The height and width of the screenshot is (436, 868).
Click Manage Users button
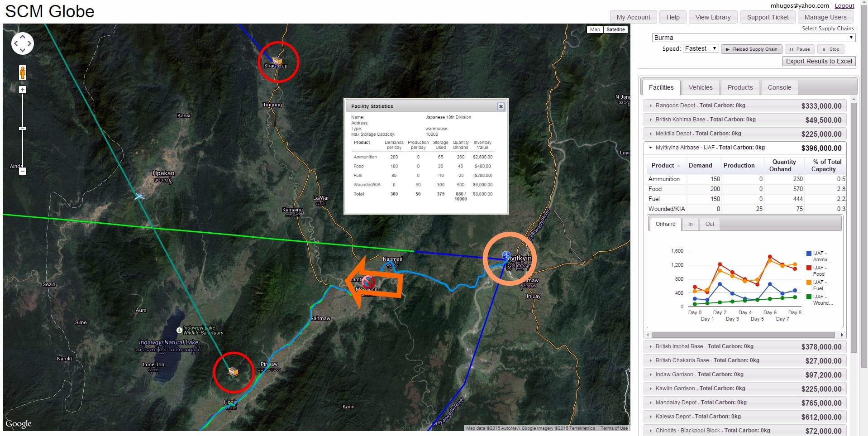pos(825,17)
